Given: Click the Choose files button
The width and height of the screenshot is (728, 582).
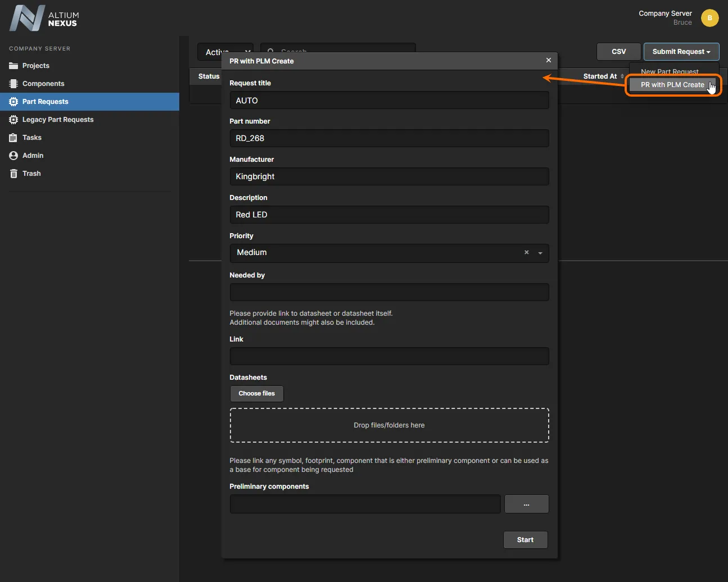Looking at the screenshot, I should (x=257, y=393).
